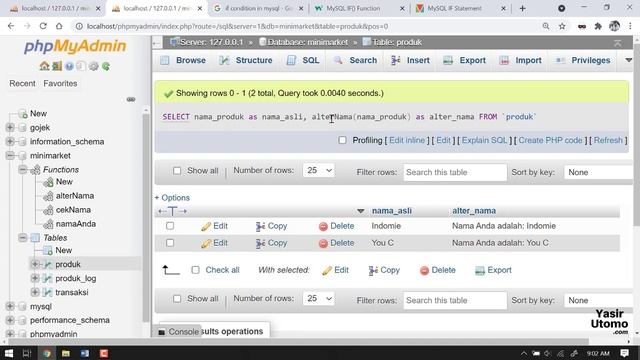
Task: Open upper Sort by key dropdown
Action: [598, 172]
